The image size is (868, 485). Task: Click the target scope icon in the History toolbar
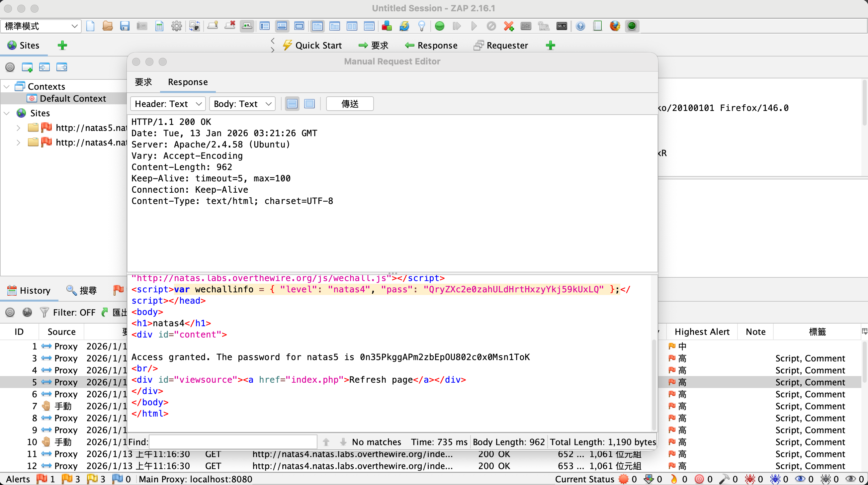point(10,313)
